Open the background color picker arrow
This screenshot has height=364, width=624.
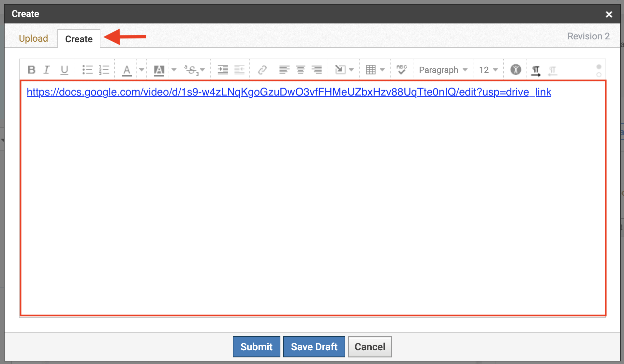tap(174, 70)
